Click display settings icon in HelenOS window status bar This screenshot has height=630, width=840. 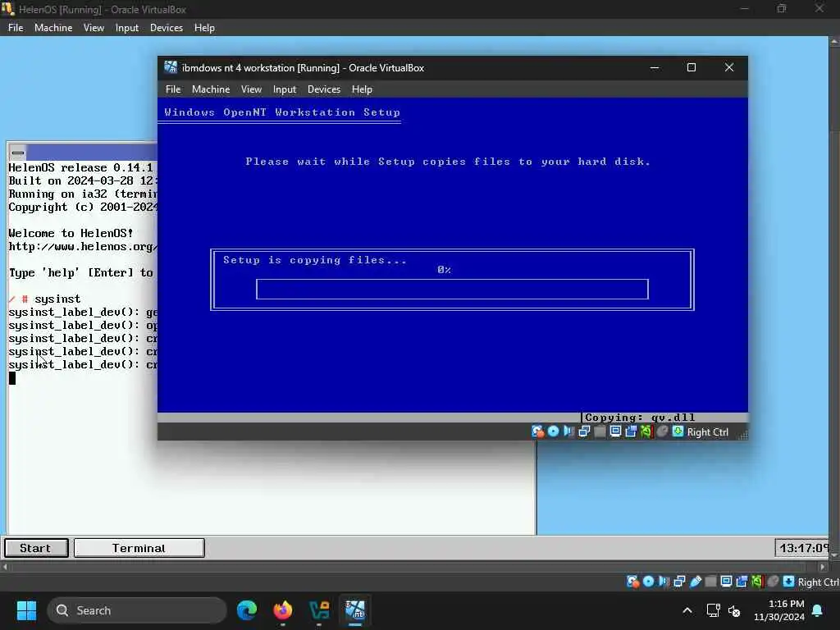coord(727,582)
